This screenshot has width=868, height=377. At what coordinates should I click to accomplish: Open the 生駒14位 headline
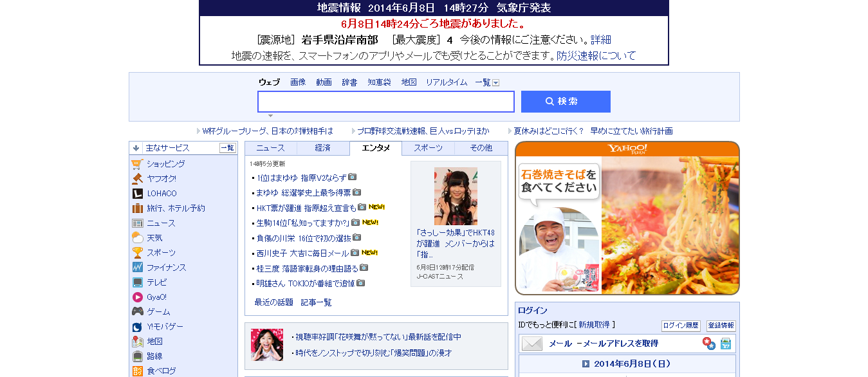pyautogui.click(x=303, y=223)
